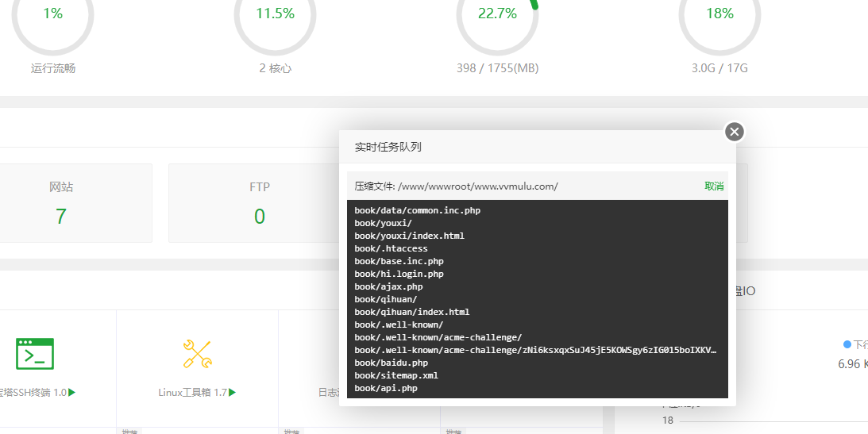Select log line book/youxi/
This screenshot has width=868, height=434.
tap(384, 224)
